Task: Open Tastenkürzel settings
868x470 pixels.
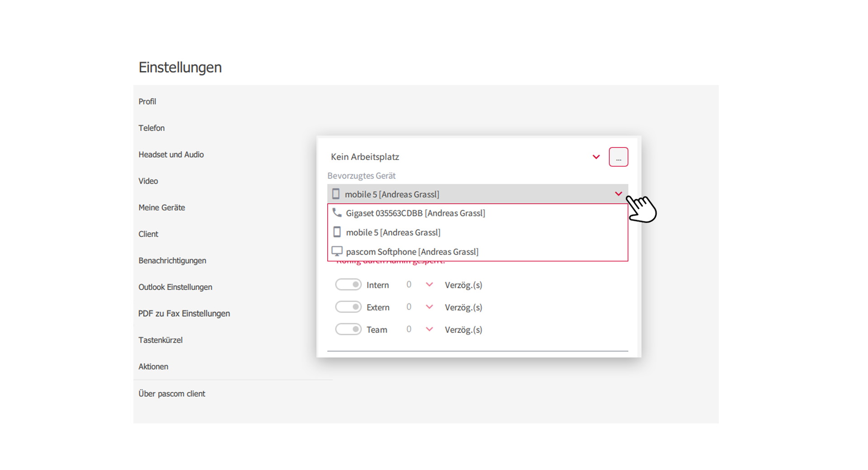Action: coord(160,340)
